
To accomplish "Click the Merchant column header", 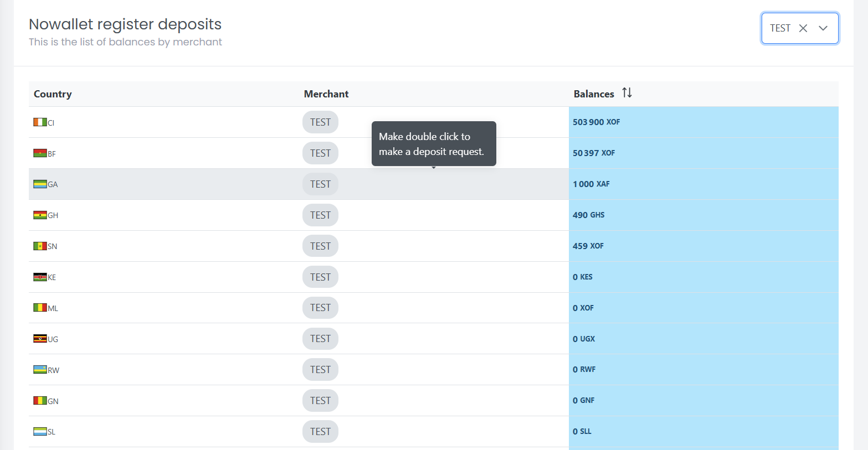I will coord(326,94).
